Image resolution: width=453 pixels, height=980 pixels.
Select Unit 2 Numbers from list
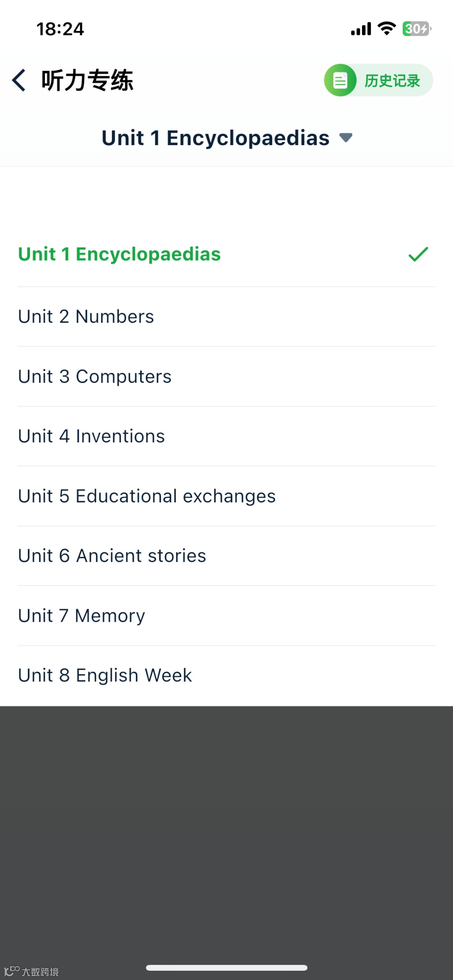86,317
